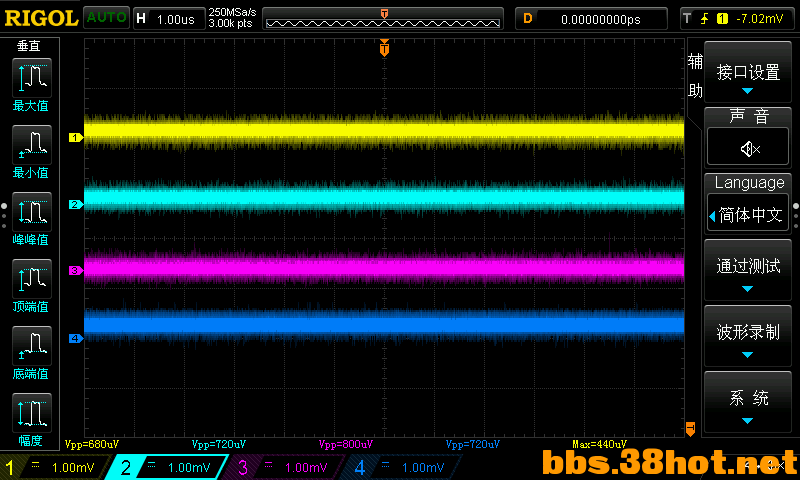Click the cyan Vpp=720uV measurement readout
The image size is (800, 480).
[x=218, y=444]
